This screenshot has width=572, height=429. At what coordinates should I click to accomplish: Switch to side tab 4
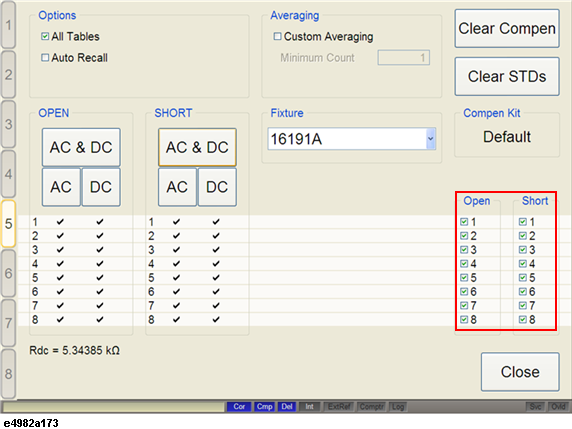(x=8, y=174)
